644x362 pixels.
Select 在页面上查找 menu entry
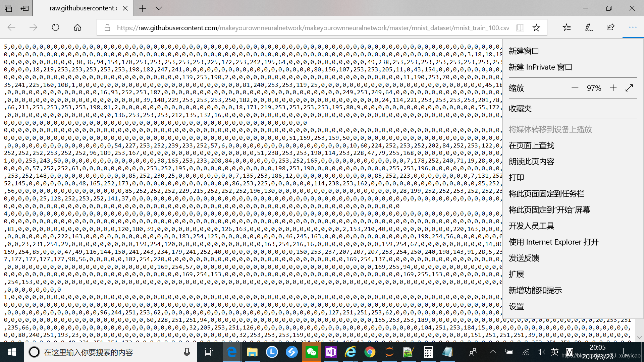[573, 145]
